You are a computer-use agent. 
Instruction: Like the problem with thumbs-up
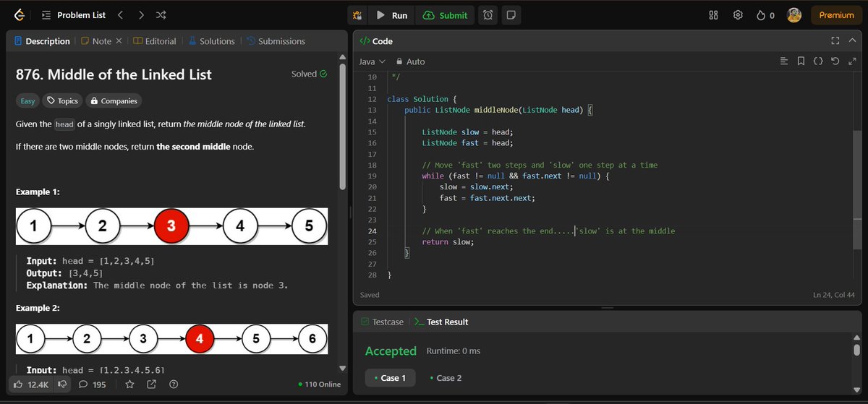pyautogui.click(x=31, y=384)
